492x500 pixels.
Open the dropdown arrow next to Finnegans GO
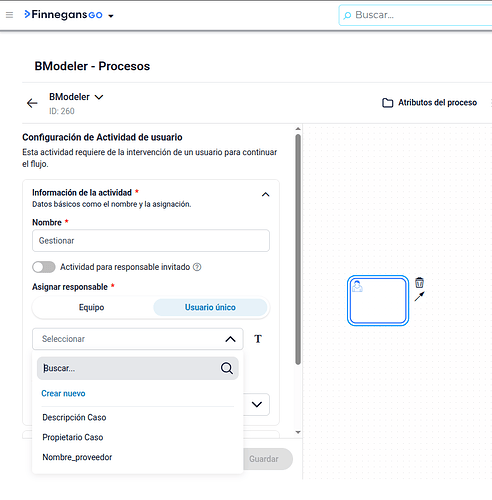pos(111,16)
